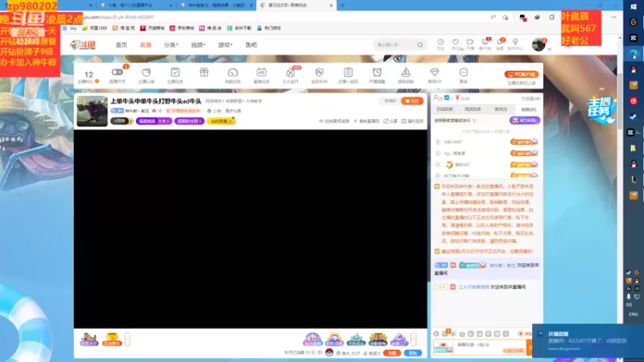Toggle the red checkbox in the chat toolbar
Viewport: 644px width, 362px height.
click(521, 334)
